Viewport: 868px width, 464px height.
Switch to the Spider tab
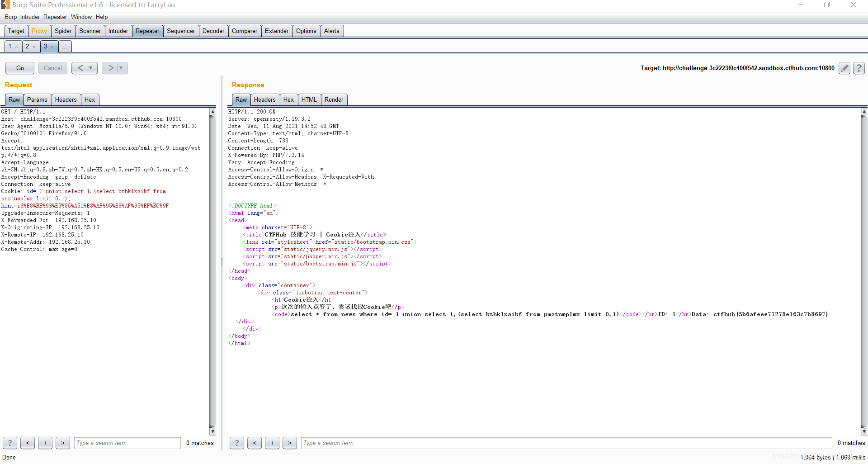63,31
